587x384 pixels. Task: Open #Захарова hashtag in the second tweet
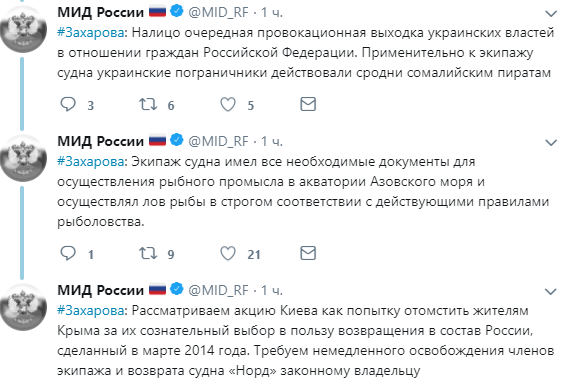point(91,161)
